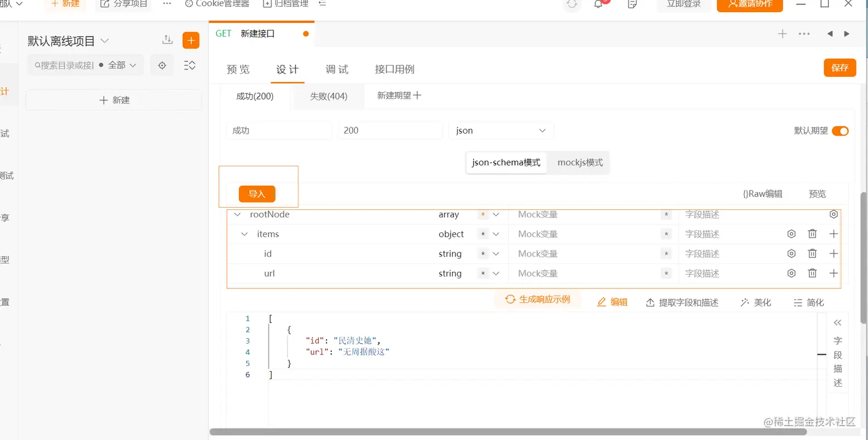Open the top bar three-dot more menu
This screenshot has height=440, width=868.
167,3
